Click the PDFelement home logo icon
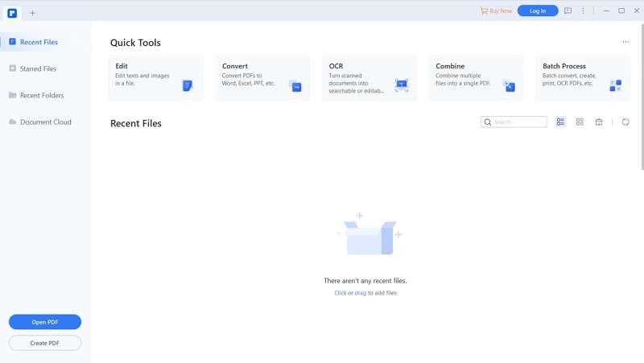644x363 pixels. coord(12,13)
